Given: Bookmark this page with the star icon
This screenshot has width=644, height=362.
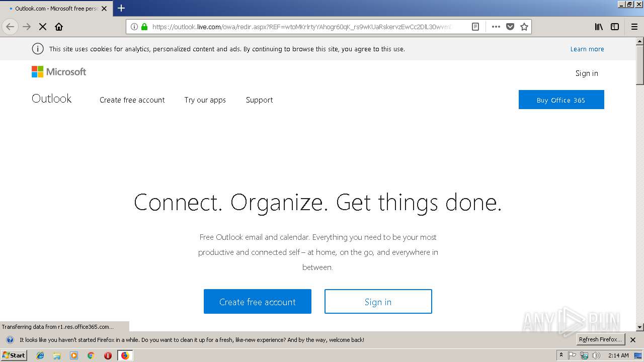Looking at the screenshot, I should coord(524,27).
